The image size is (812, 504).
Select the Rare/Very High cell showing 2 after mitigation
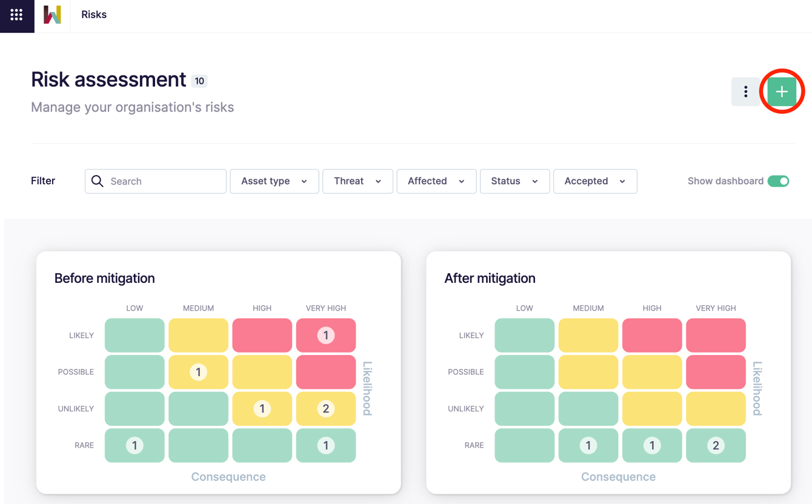[x=716, y=445]
